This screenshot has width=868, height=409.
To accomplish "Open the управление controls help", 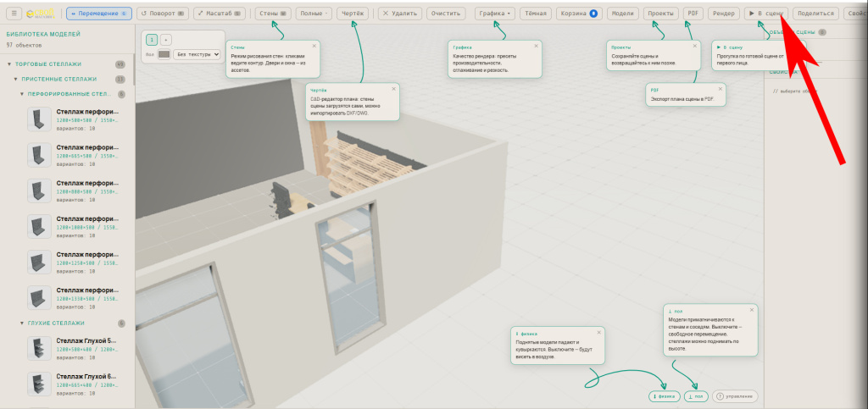I will (x=735, y=396).
